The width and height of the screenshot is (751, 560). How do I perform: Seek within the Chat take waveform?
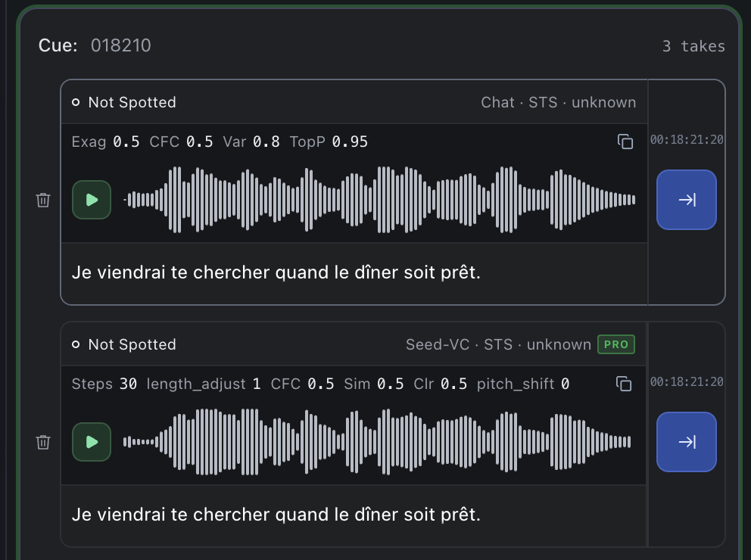click(x=379, y=200)
